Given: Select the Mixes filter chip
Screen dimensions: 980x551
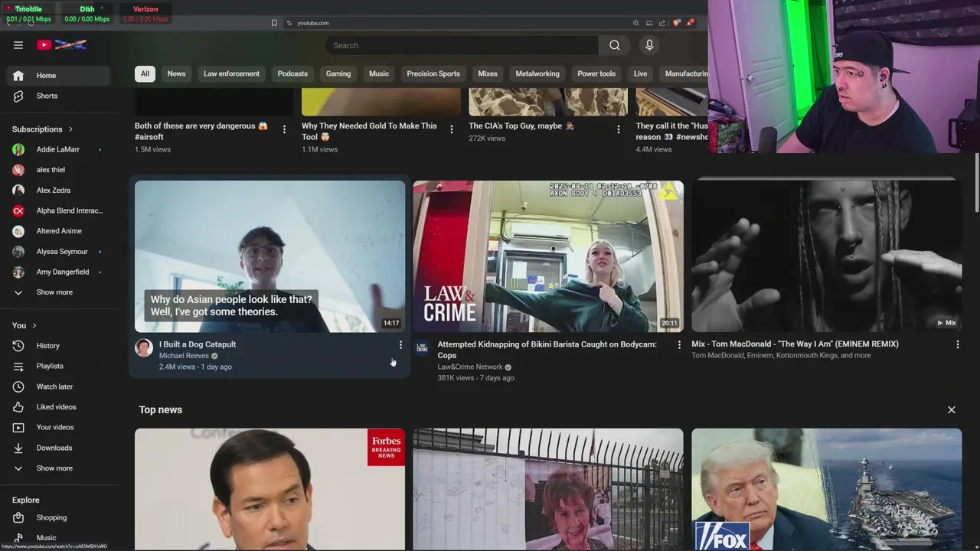Looking at the screenshot, I should (x=488, y=73).
